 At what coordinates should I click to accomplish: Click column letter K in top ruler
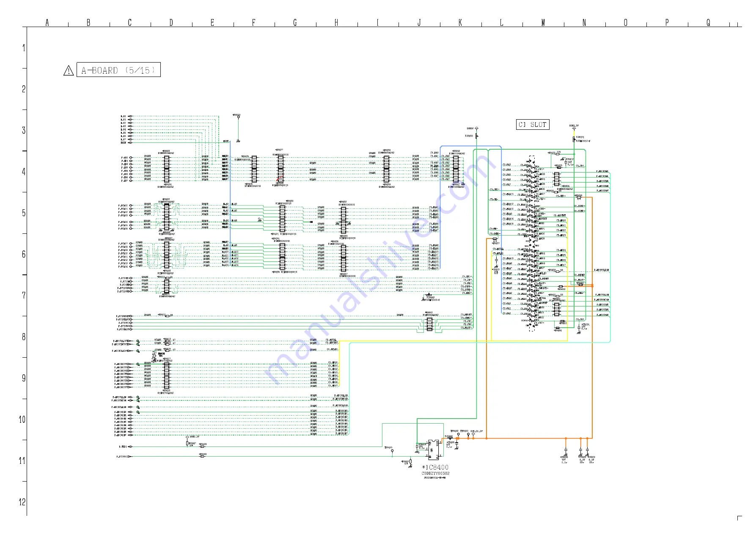click(x=460, y=23)
